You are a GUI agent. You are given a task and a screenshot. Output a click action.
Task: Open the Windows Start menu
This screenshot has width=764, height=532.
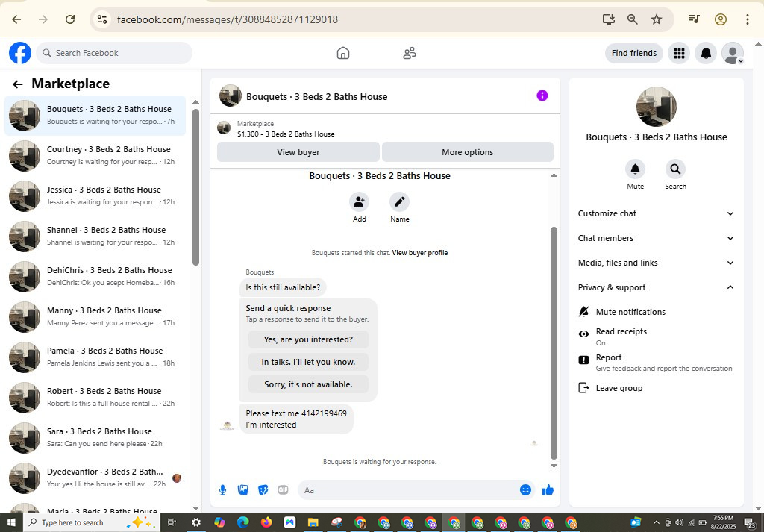(11, 522)
